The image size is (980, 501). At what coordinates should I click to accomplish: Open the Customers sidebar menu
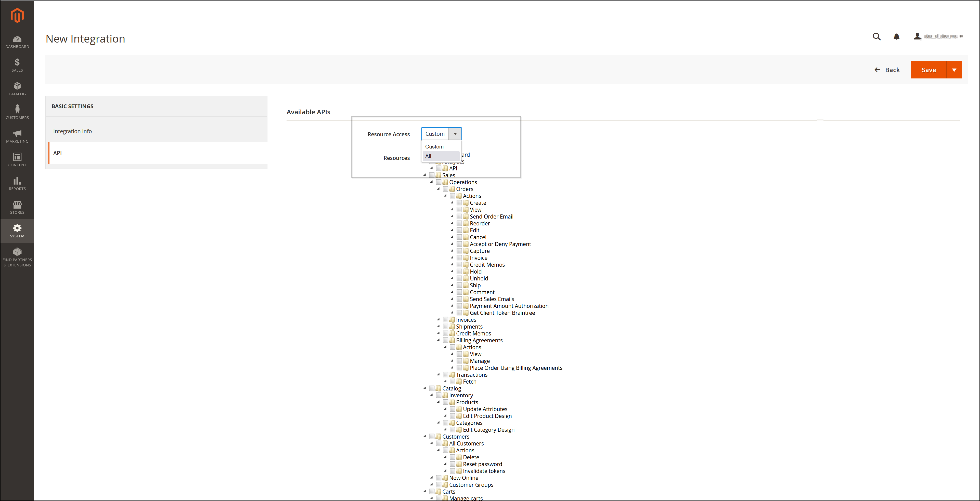(17, 113)
